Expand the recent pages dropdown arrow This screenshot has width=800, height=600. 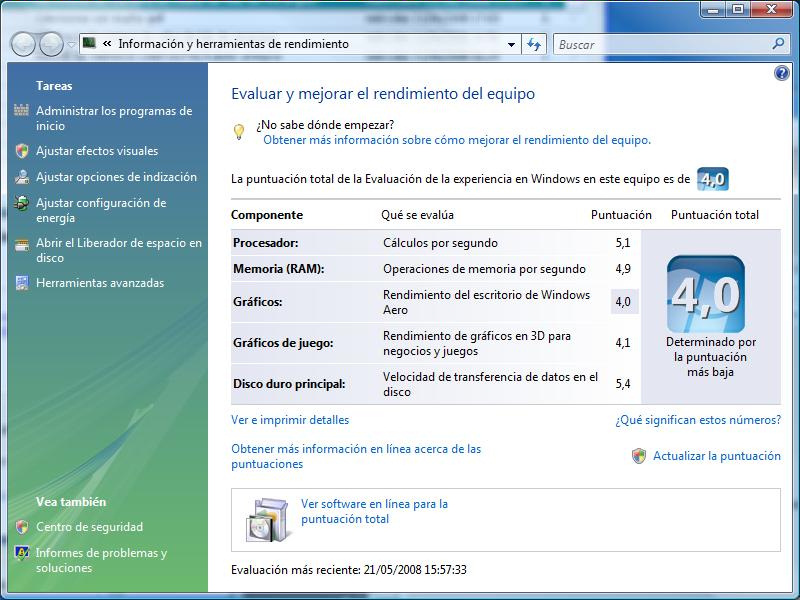coord(71,44)
